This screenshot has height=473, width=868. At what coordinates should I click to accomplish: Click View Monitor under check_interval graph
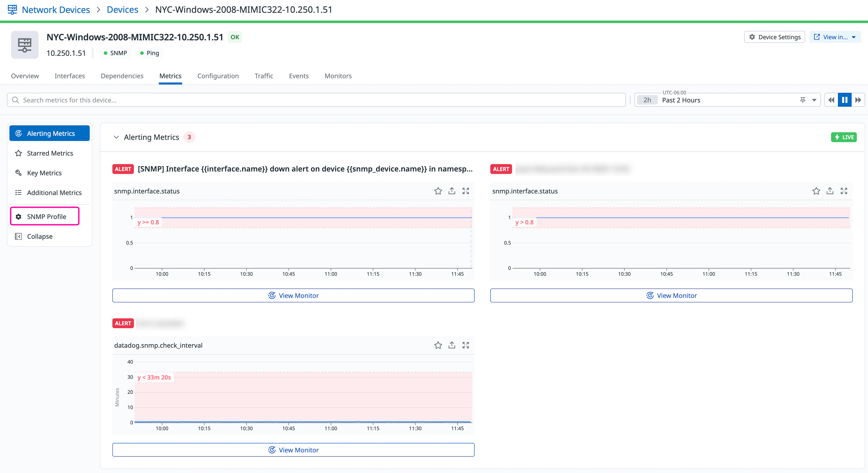pos(293,450)
